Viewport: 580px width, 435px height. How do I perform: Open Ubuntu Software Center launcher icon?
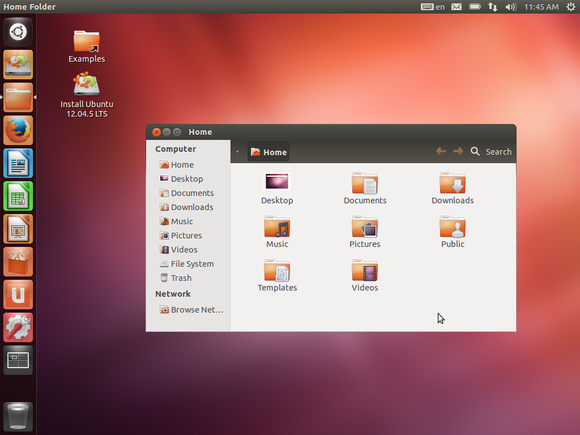(x=18, y=262)
